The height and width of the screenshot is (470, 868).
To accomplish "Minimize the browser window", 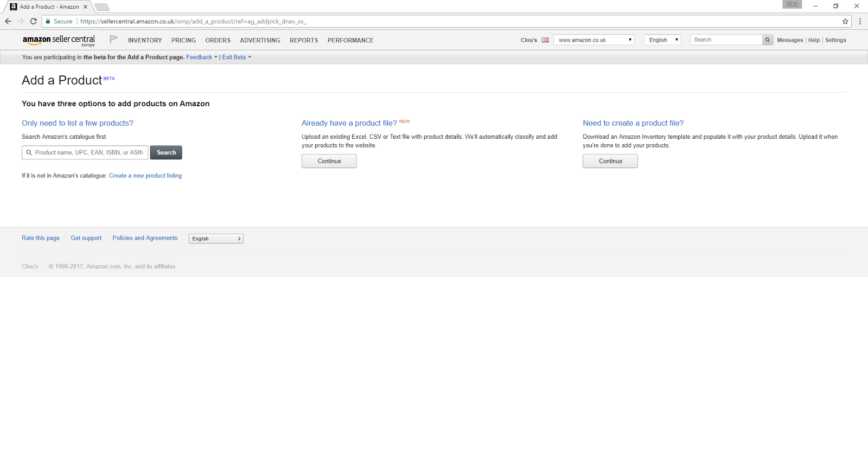I will coord(815,6).
